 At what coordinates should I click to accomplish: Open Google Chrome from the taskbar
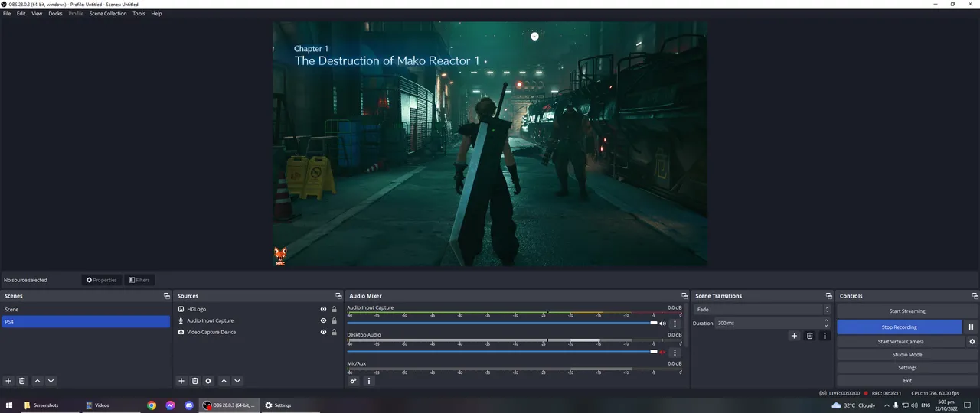(152, 405)
